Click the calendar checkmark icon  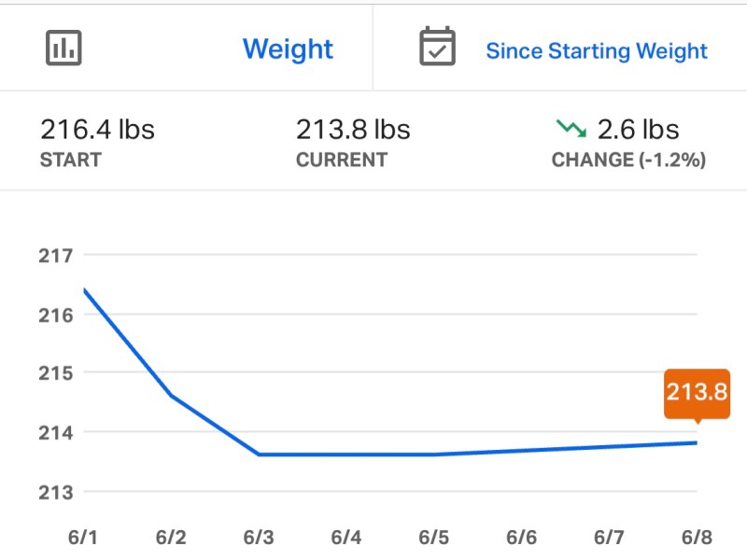tap(437, 48)
